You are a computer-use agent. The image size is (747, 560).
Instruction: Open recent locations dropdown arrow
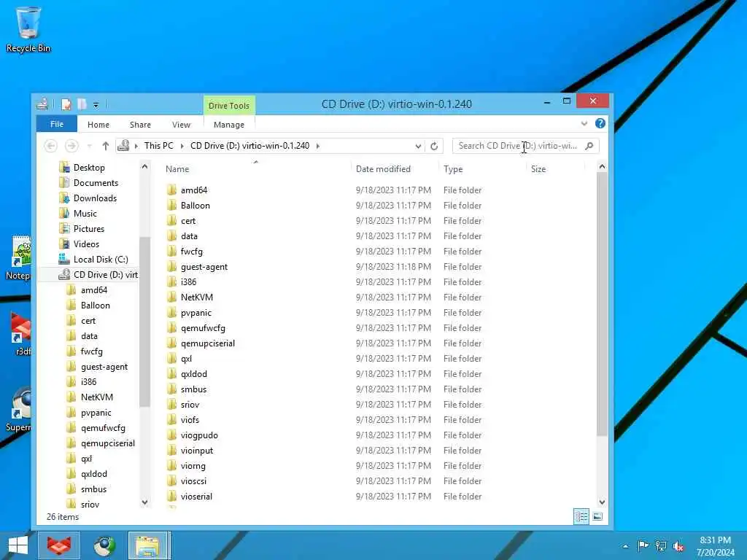(x=90, y=146)
